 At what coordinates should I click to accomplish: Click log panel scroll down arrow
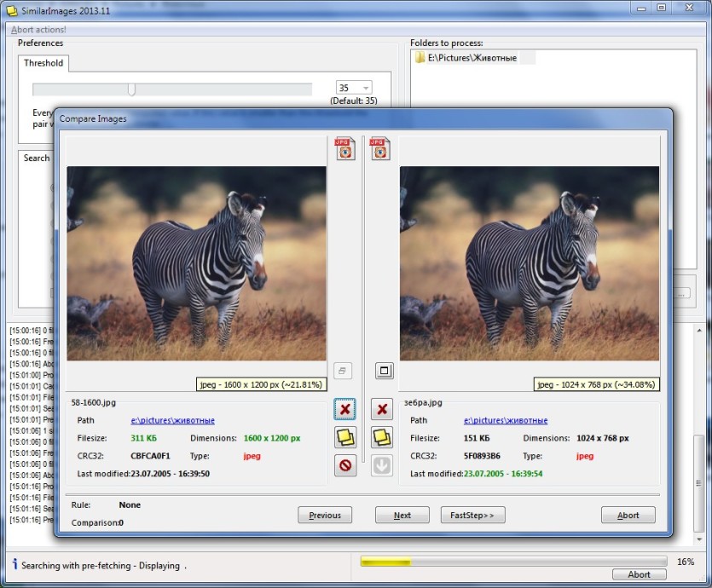tap(699, 539)
